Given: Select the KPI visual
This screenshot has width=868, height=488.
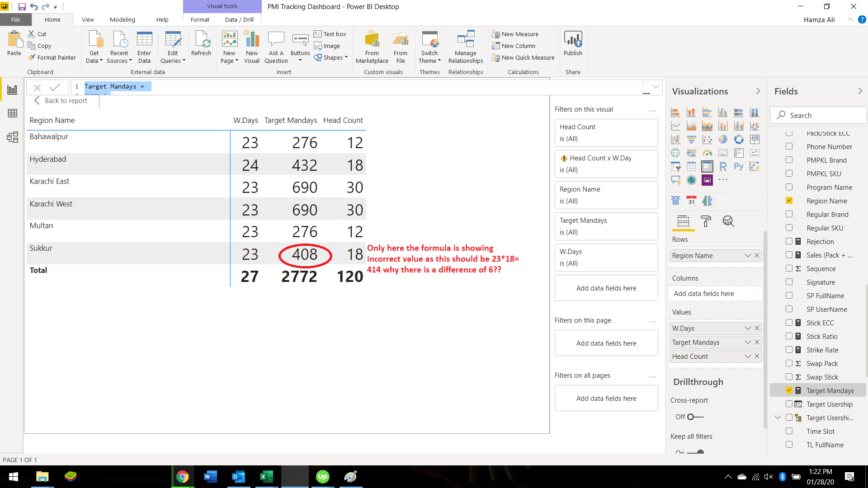Looking at the screenshot, I should coord(755,153).
